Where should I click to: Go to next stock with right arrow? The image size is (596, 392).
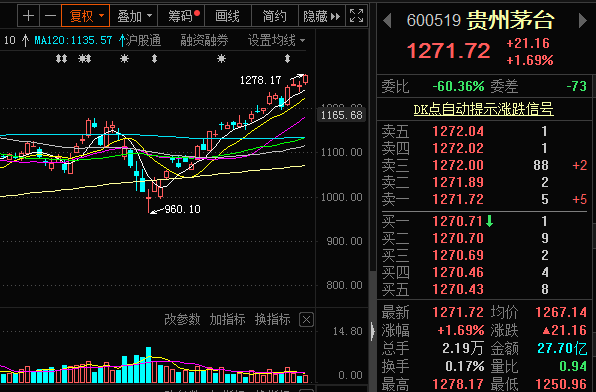[582, 21]
